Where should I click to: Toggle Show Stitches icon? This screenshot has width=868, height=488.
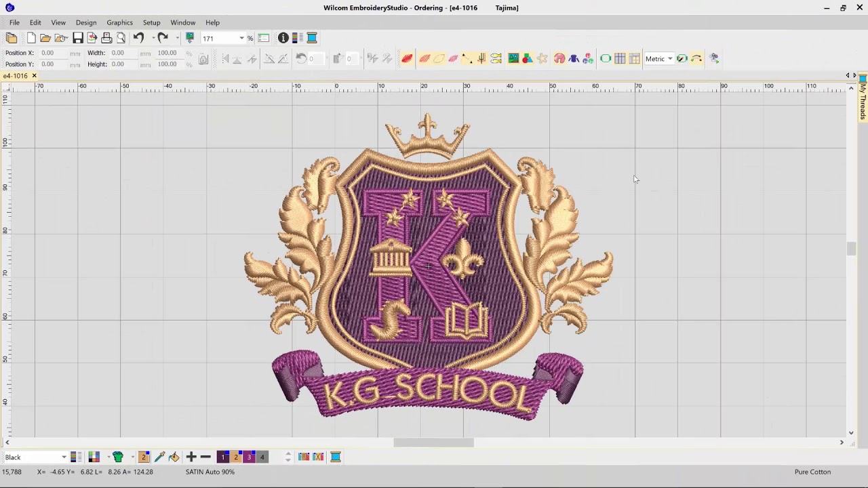coord(425,58)
